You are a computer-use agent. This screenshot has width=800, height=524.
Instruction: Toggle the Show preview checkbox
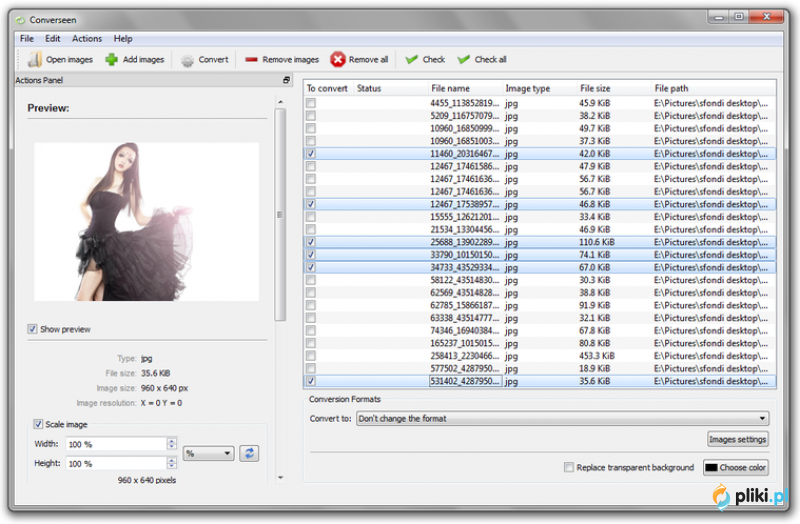(32, 329)
